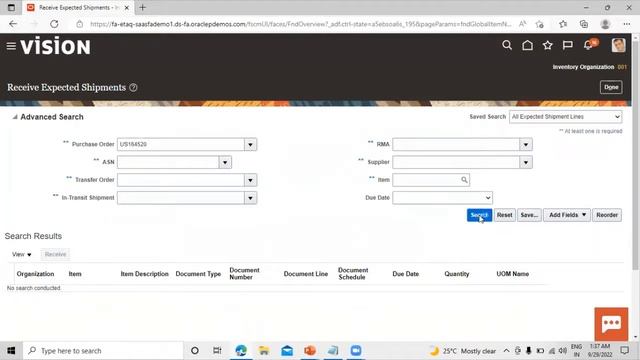Open the Windows Start menu
This screenshot has width=640, height=360.
(11, 351)
